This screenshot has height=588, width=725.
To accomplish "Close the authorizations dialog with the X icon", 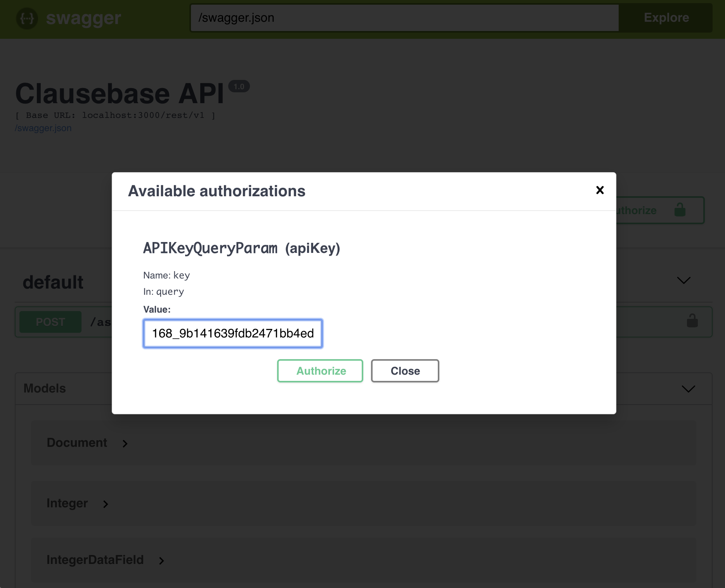I will tap(600, 190).
